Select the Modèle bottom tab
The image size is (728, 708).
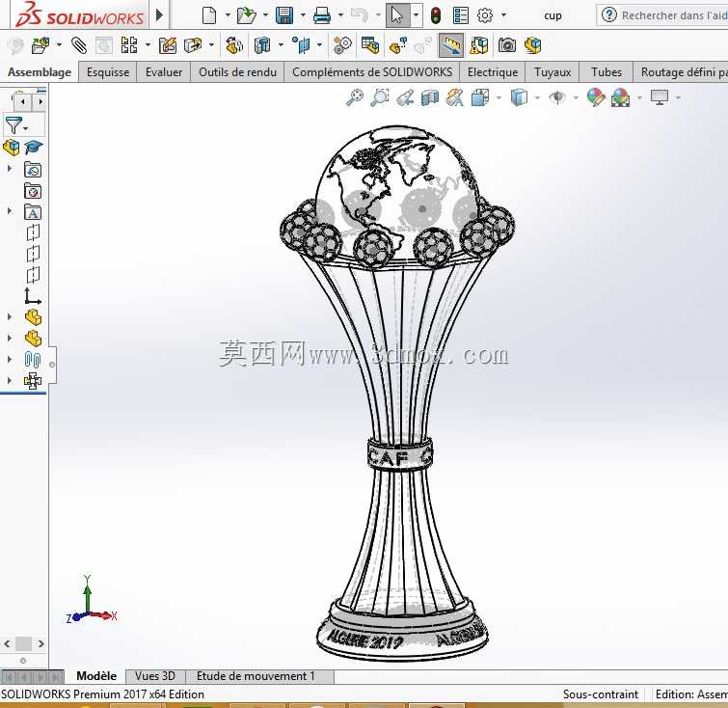96,676
